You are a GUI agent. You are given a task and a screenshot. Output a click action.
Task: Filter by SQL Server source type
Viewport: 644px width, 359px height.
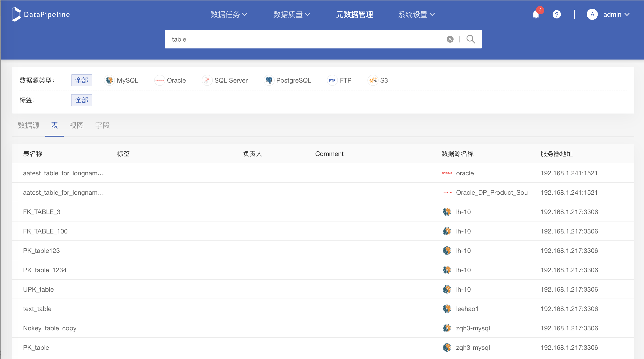pyautogui.click(x=225, y=81)
